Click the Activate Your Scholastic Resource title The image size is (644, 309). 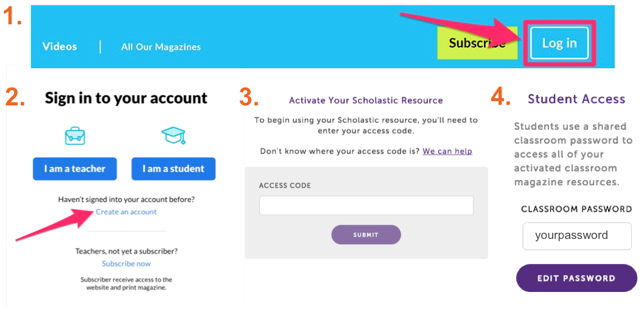[x=366, y=101]
